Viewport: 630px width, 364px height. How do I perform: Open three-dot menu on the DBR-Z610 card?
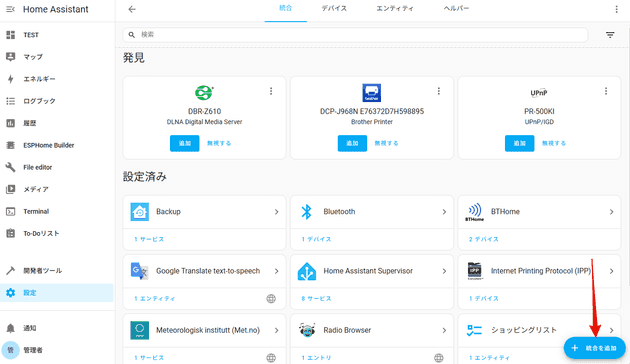271,91
